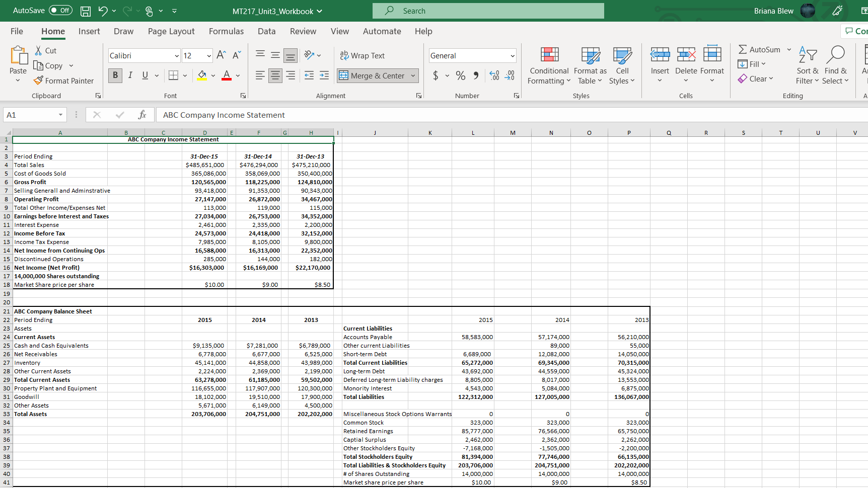Open the workbook title dropdown
The image size is (868, 488).
tap(277, 11)
